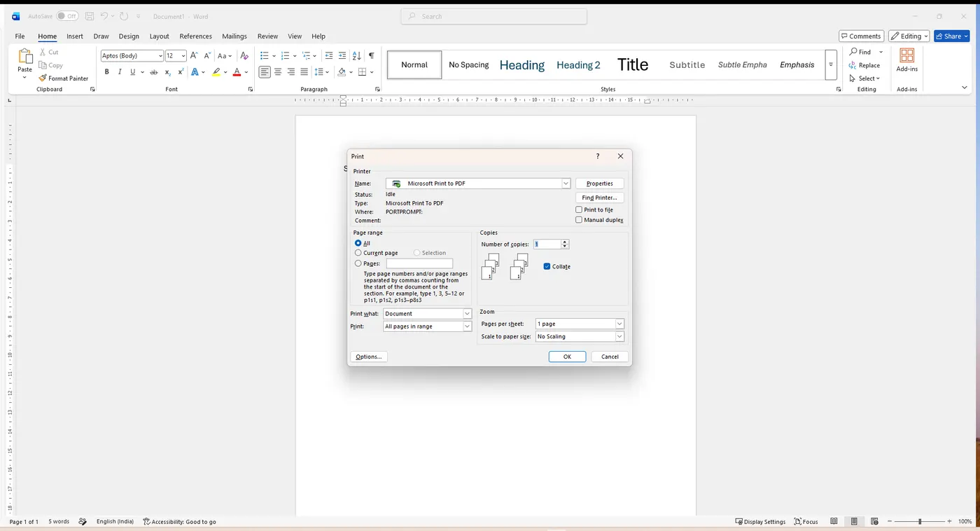The height and width of the screenshot is (531, 980).
Task: Click Save icon in title bar
Action: [x=90, y=16]
